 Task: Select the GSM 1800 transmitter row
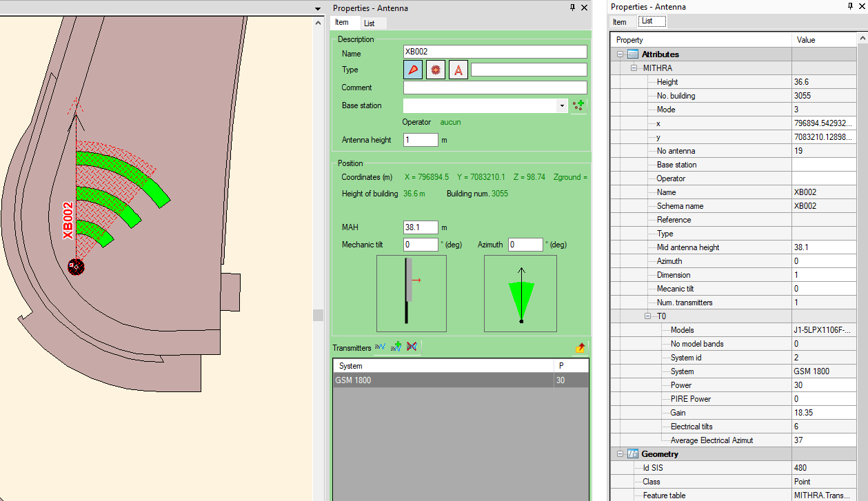pyautogui.click(x=461, y=380)
